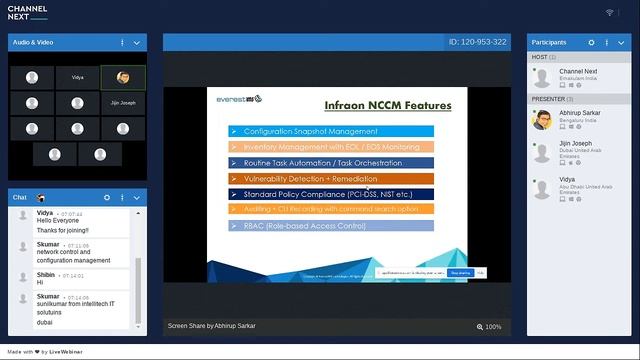Open the Chat panel more-options menu
Viewport: 640px width, 360px height.
click(x=122, y=198)
